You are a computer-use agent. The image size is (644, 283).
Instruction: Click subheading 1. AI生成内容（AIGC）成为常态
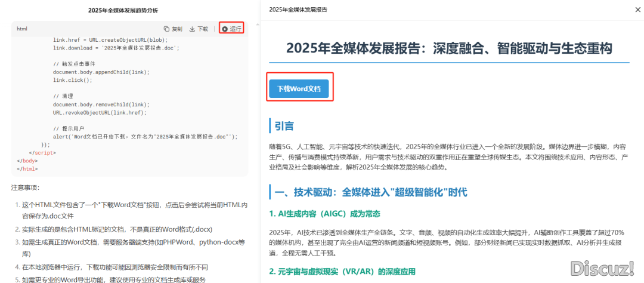tap(324, 214)
